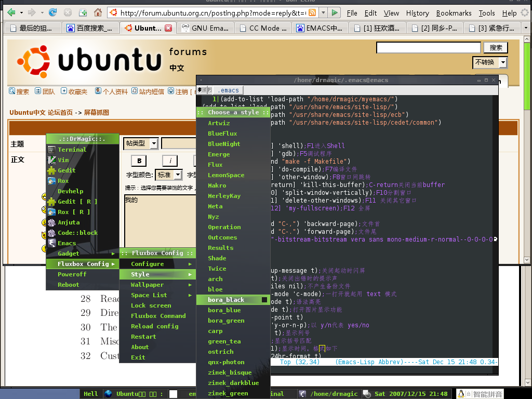Go to the browser home page
The width and height of the screenshot is (532, 399).
pos(98,13)
